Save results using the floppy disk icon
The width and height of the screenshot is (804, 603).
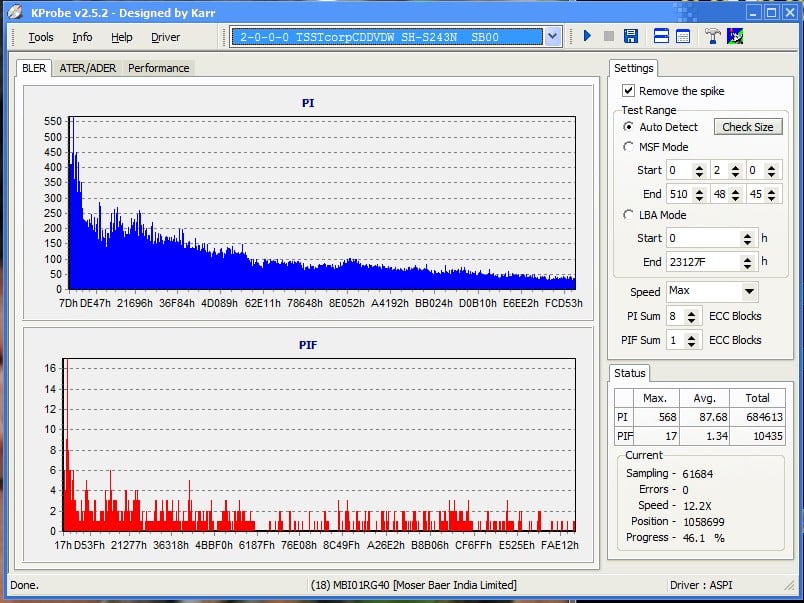[631, 37]
